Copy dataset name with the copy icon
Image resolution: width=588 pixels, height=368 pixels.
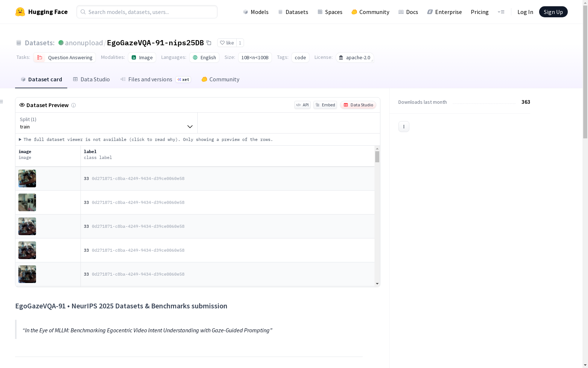209,43
